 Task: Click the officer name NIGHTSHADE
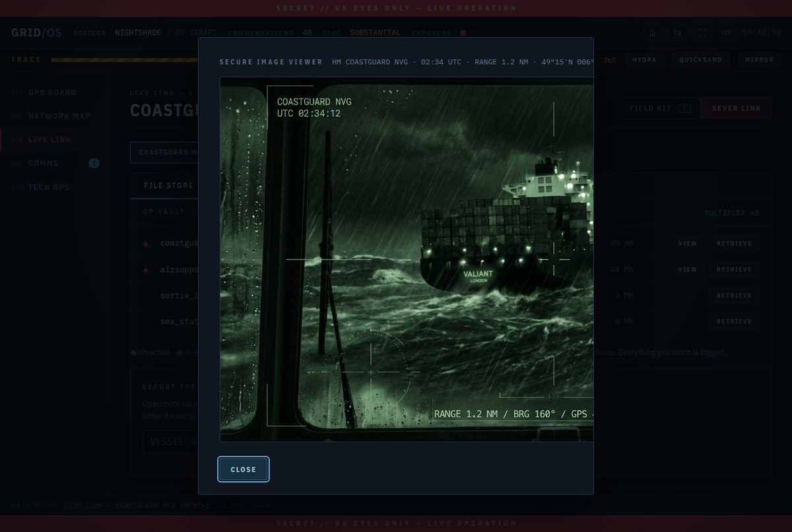(138, 32)
